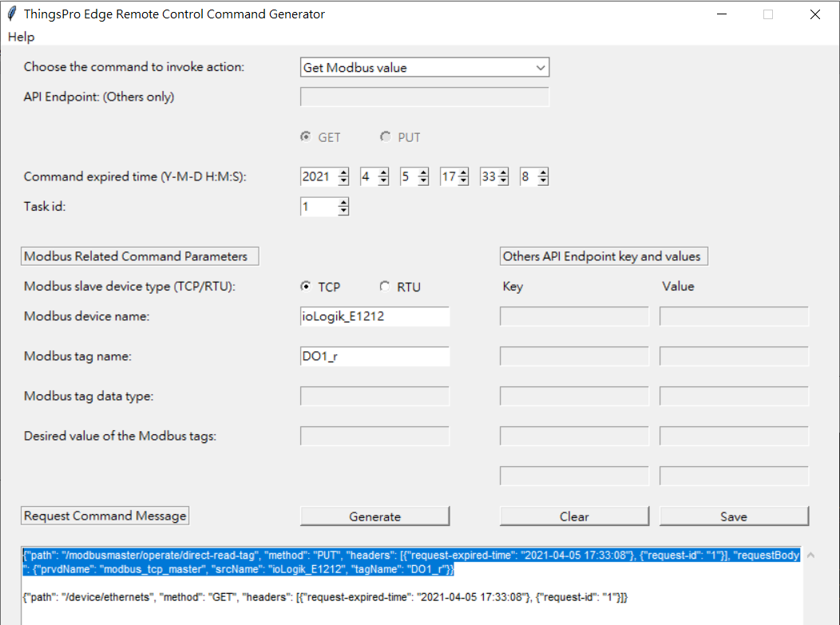Click the Desired value field
The height and width of the screenshot is (625, 840).
point(374,436)
